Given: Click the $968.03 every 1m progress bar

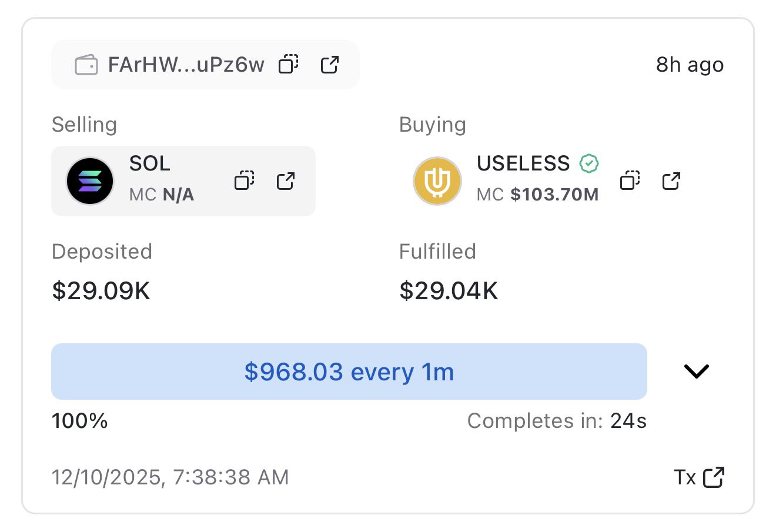Looking at the screenshot, I should click(349, 372).
